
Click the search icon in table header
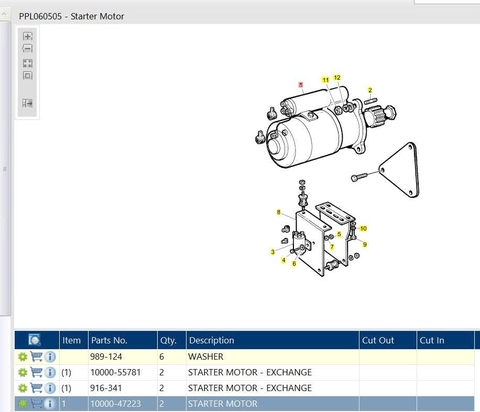pos(34,340)
